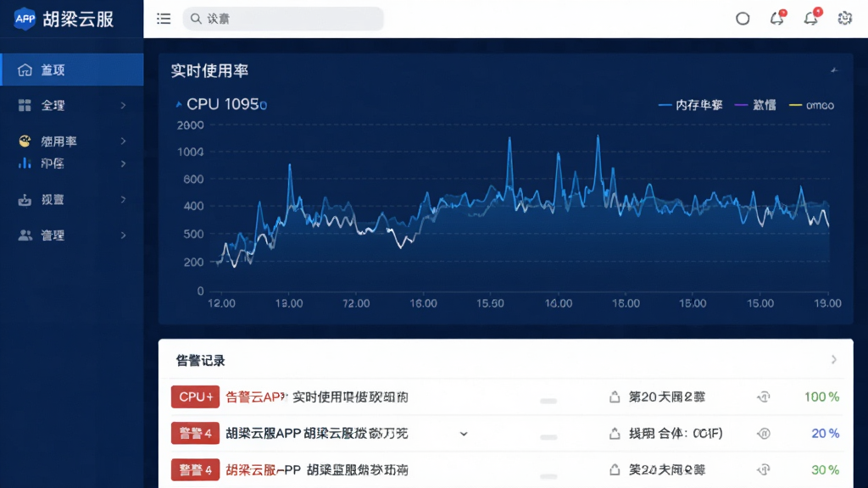This screenshot has width=868, height=488.
Task: Expand the 全理 sidebar chevron
Action: [124, 105]
